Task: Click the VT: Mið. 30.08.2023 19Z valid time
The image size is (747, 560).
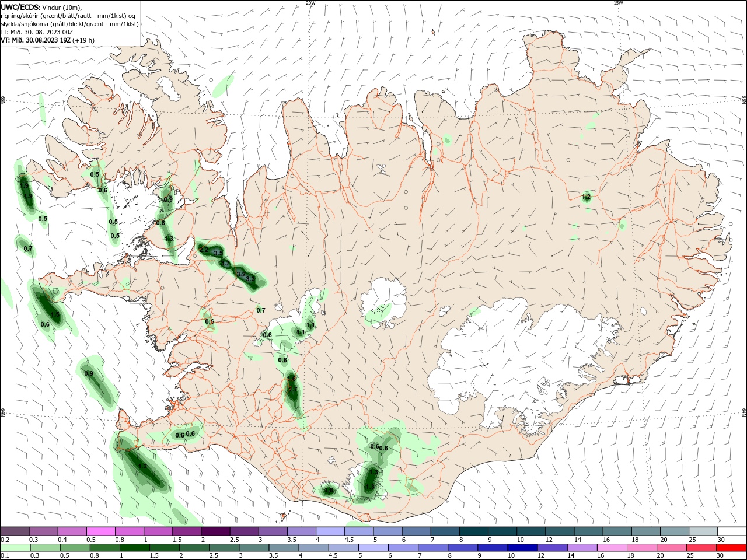Action: (35, 40)
